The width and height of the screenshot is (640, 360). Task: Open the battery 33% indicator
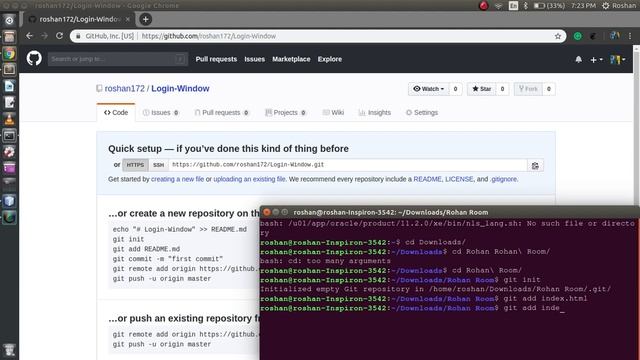[x=549, y=6]
